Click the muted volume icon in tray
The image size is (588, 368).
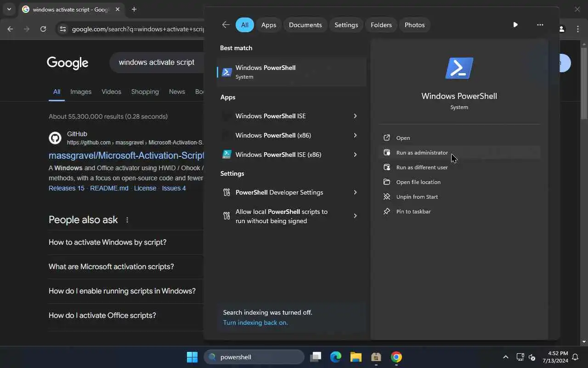coord(532,357)
